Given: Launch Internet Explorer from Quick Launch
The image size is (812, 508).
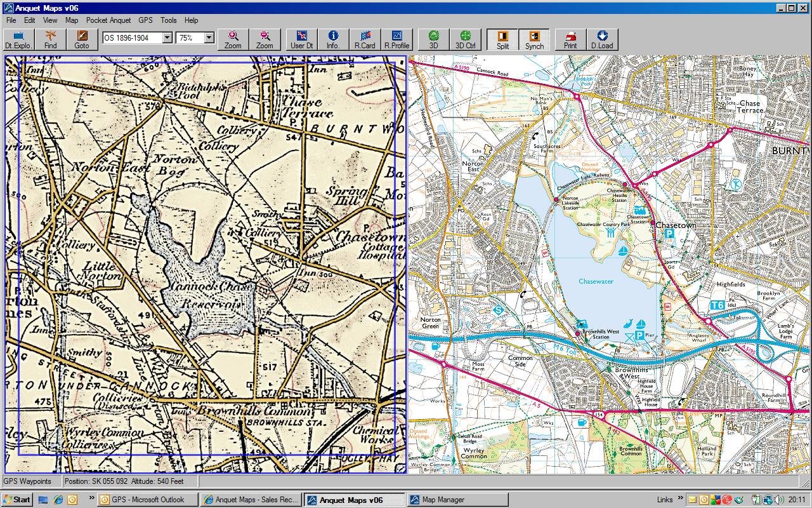Looking at the screenshot, I should (58, 500).
